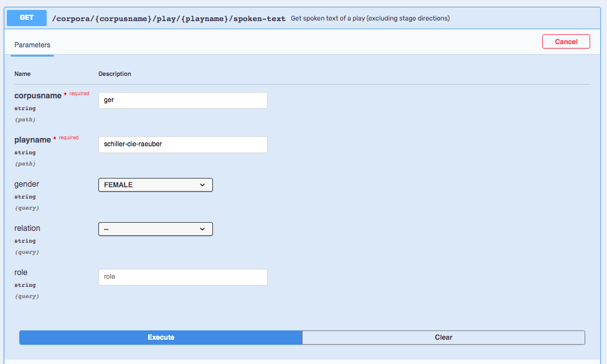Cancel the try-it-out mode
This screenshot has height=364, width=607.
566,42
